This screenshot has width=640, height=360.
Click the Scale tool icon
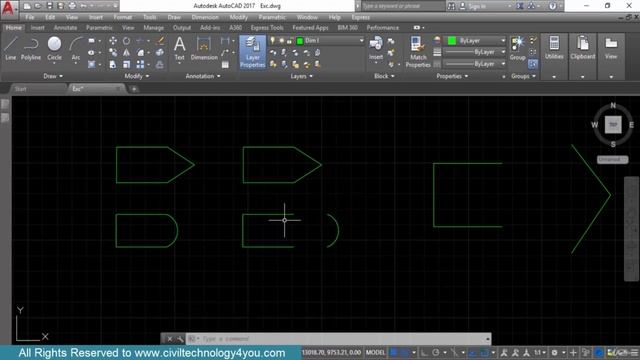point(127,64)
